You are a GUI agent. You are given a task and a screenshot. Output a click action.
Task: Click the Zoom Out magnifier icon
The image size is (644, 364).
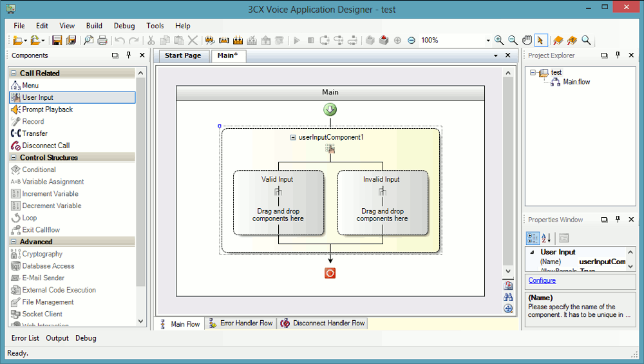pyautogui.click(x=513, y=41)
